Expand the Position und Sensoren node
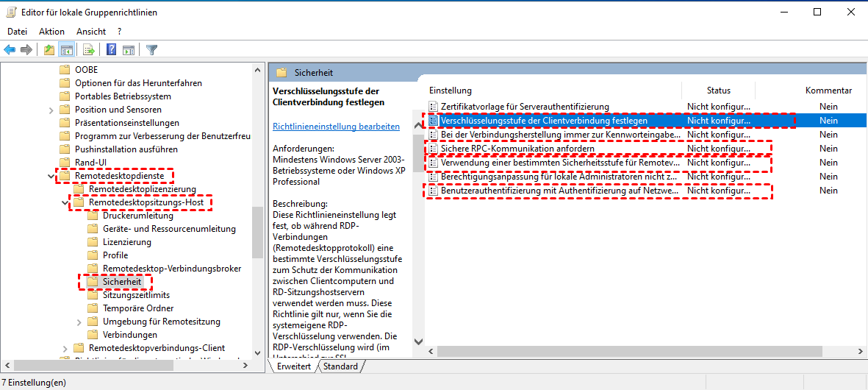 pyautogui.click(x=51, y=110)
